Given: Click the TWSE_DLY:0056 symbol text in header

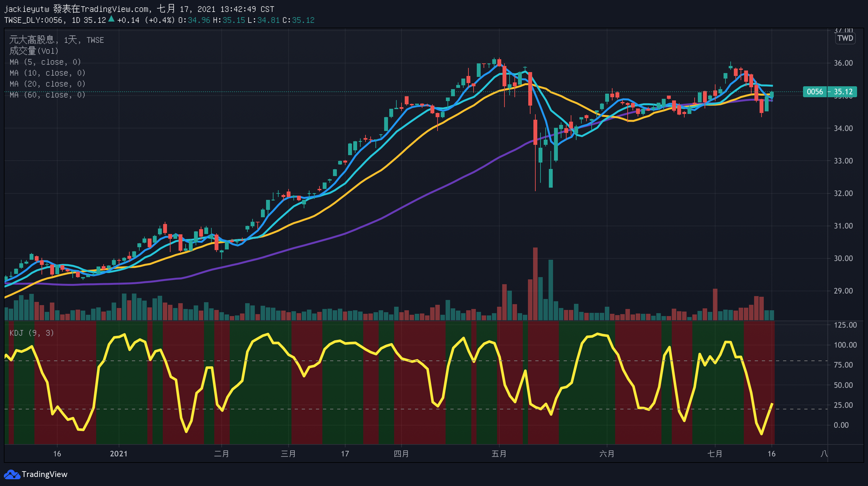Looking at the screenshot, I should (33, 20).
